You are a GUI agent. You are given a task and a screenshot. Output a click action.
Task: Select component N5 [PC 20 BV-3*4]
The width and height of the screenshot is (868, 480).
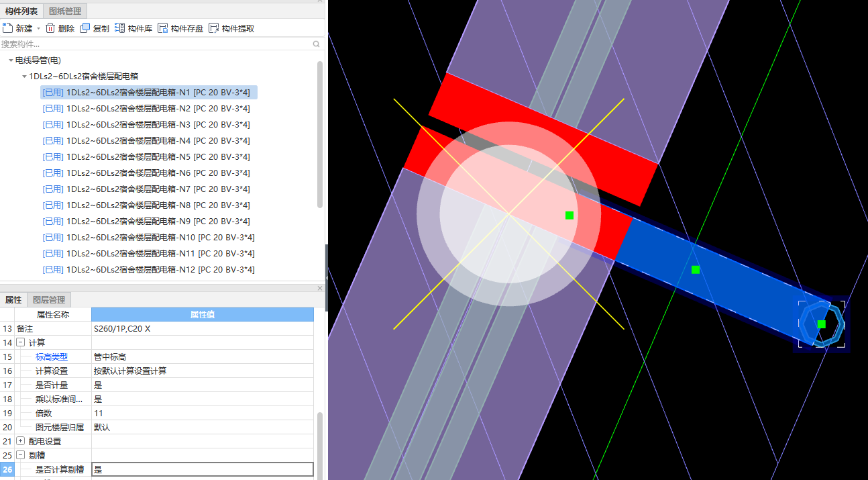pos(146,157)
